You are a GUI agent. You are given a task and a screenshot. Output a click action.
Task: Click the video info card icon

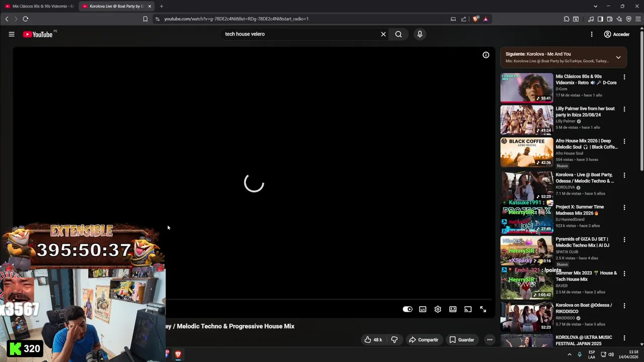(x=486, y=55)
